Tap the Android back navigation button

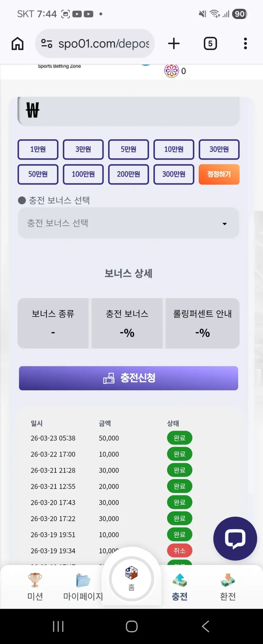pos(206,626)
